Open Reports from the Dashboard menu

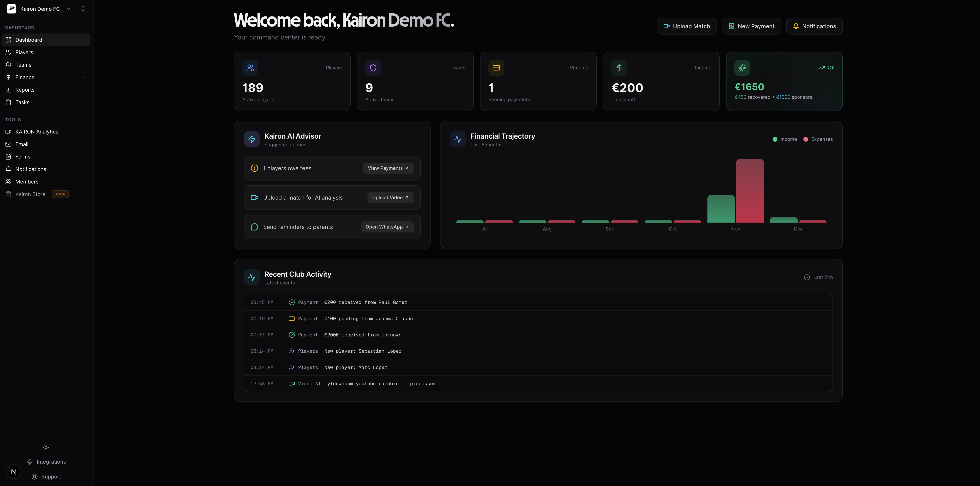25,90
